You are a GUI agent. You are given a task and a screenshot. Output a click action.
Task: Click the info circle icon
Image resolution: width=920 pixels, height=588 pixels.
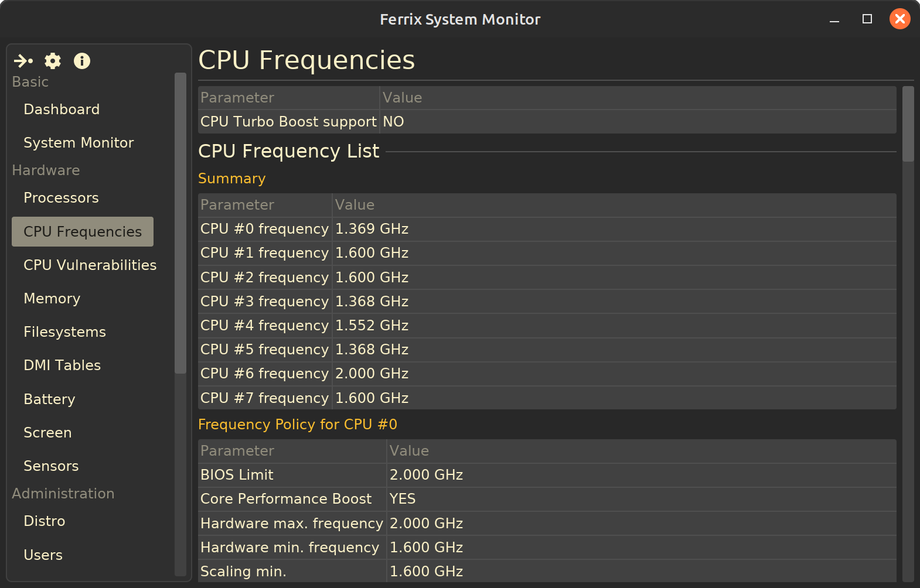[82, 61]
